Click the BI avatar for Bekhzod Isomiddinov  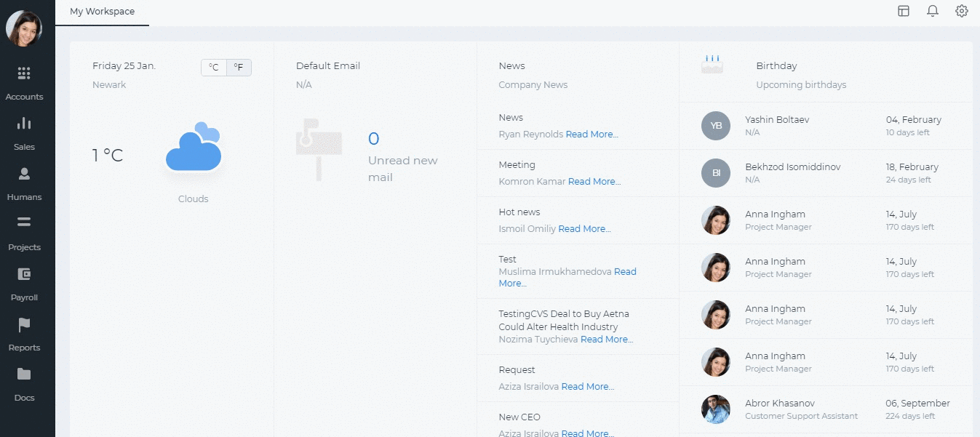(716, 173)
